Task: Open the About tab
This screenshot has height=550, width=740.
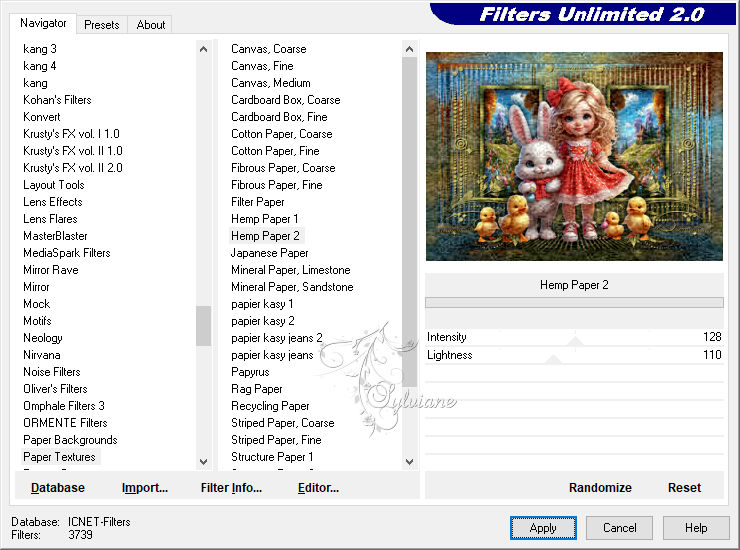Action: tap(151, 25)
